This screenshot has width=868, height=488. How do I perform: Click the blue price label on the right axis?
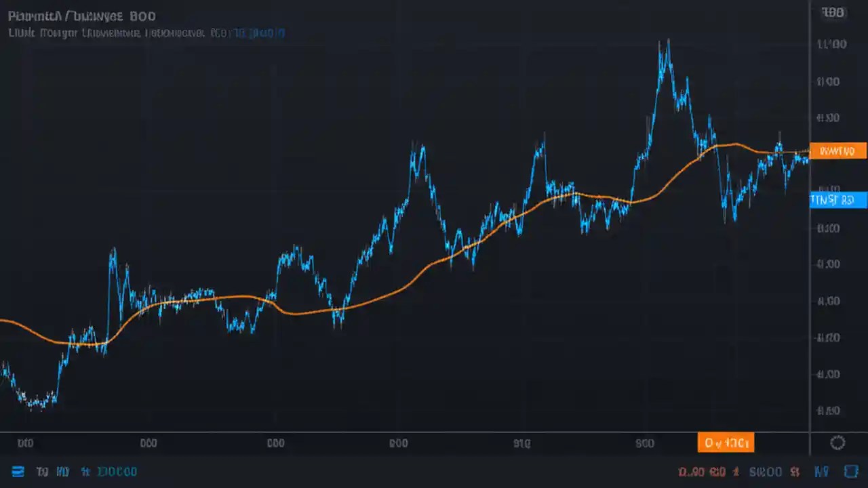pos(837,200)
